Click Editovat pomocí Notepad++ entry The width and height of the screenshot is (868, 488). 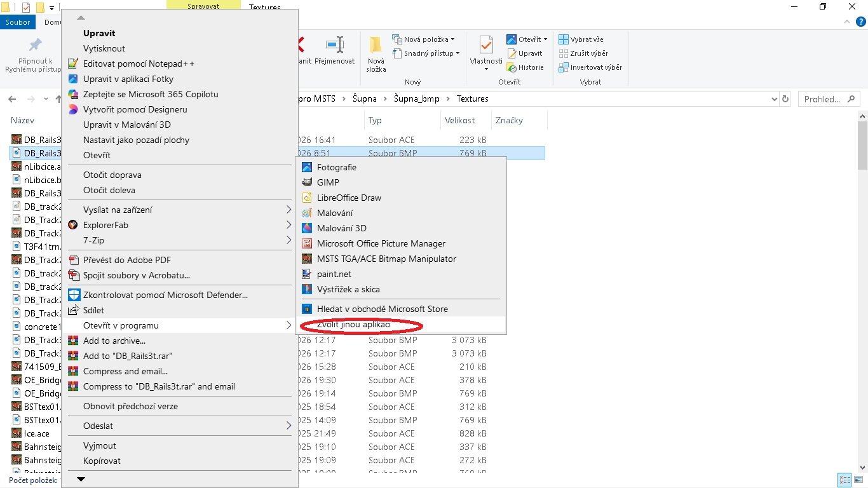[139, 64]
